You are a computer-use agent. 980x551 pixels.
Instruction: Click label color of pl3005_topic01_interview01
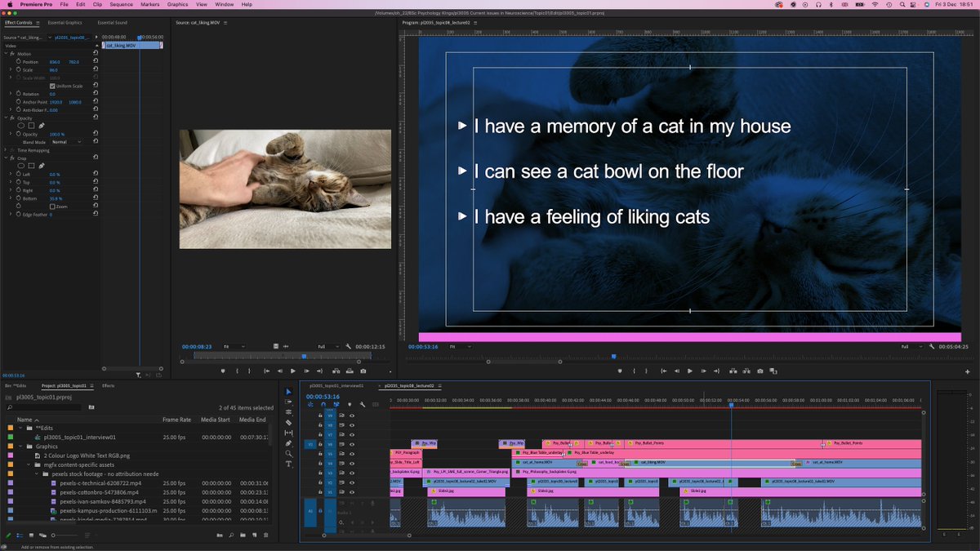tap(10, 437)
